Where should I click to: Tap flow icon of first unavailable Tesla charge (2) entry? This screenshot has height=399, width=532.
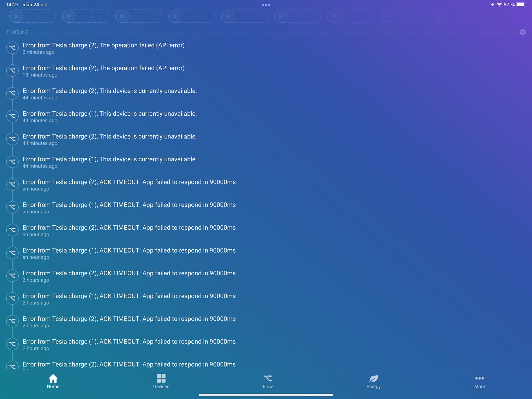coord(12,93)
